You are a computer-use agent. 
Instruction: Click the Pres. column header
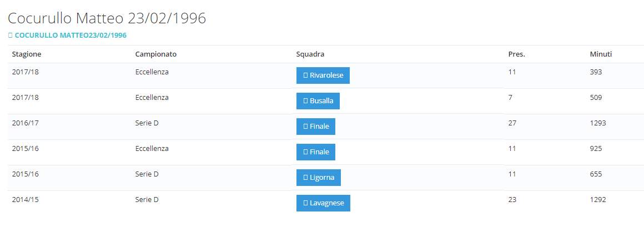coord(516,54)
